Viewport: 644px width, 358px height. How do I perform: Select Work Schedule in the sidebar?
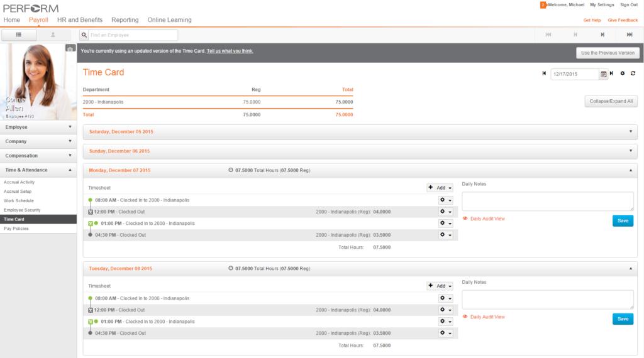click(18, 200)
